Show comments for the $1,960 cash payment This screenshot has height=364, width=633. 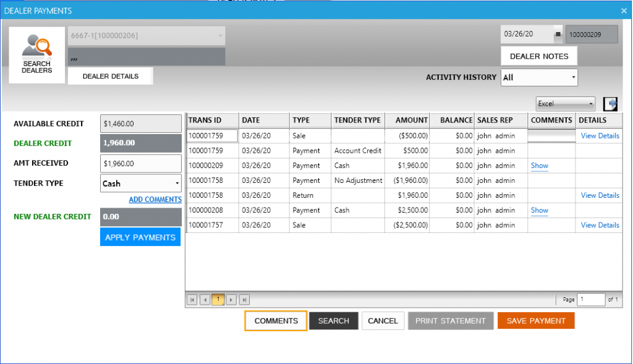[x=539, y=166]
